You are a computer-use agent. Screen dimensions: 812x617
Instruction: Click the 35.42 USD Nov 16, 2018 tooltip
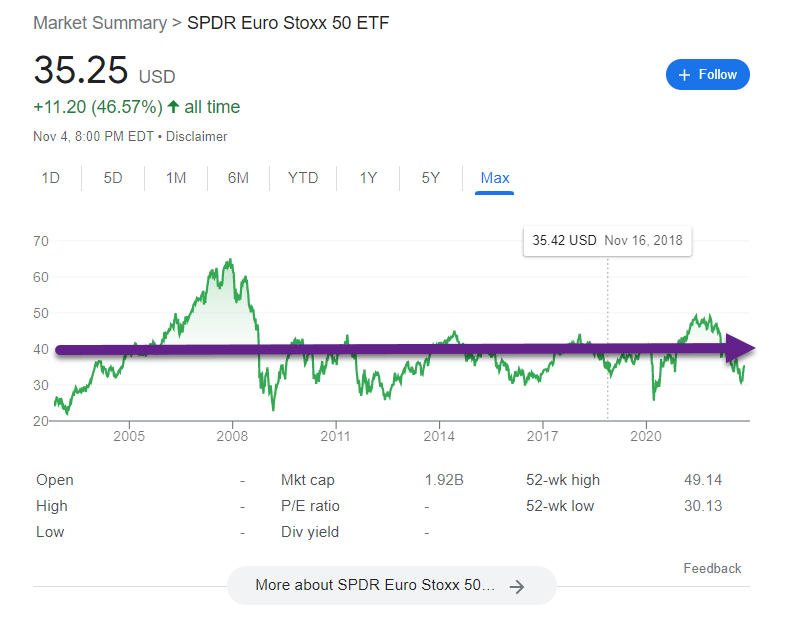607,241
